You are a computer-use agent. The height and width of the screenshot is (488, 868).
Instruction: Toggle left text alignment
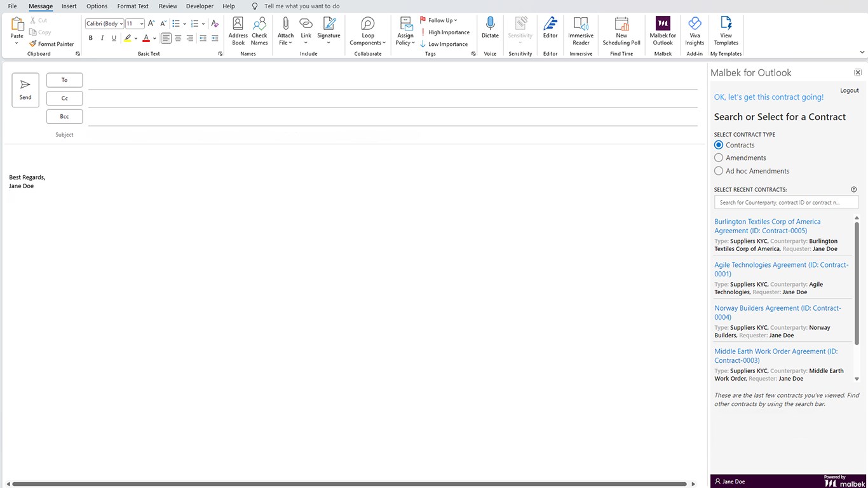(166, 38)
